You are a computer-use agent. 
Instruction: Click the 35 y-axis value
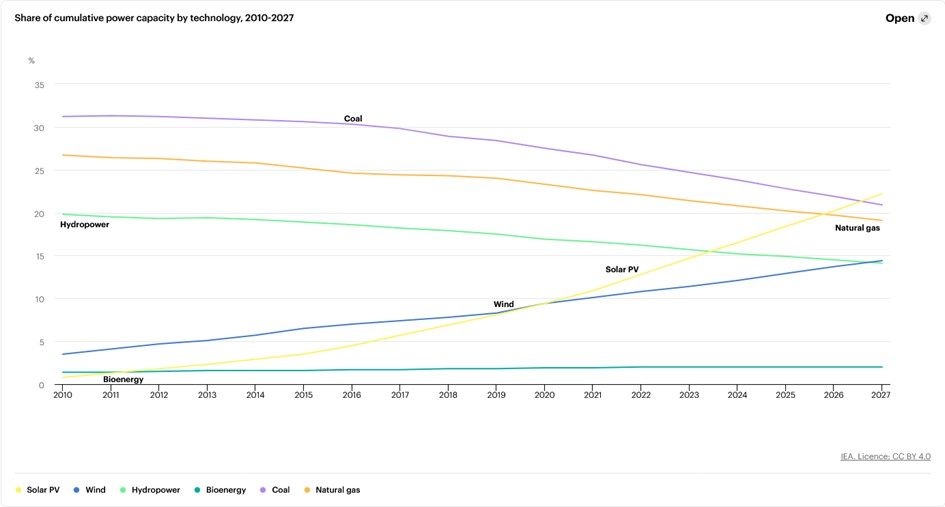[39, 85]
